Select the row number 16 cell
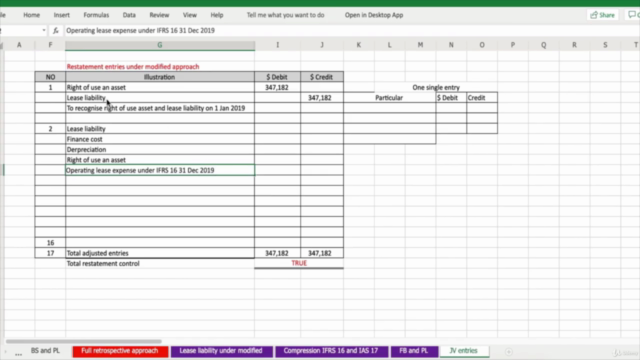Viewport: 640px width, 360px height. click(x=50, y=243)
